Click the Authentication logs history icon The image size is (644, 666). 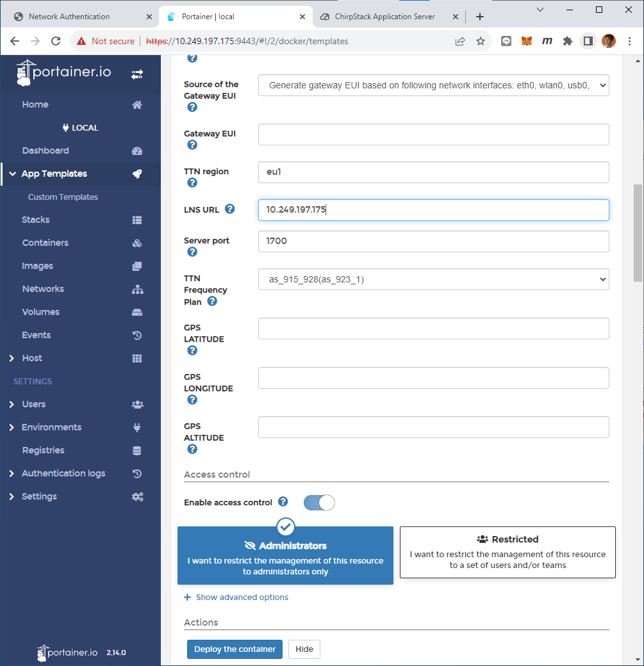coord(137,474)
